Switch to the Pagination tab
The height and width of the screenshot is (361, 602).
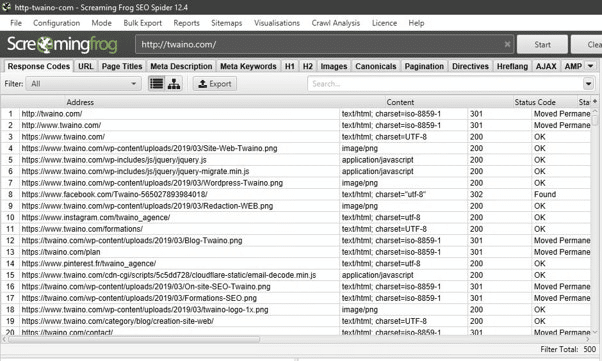tap(424, 66)
